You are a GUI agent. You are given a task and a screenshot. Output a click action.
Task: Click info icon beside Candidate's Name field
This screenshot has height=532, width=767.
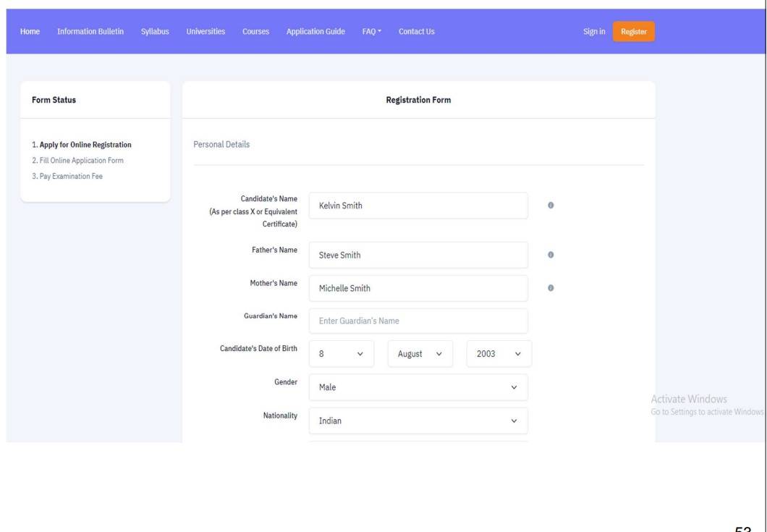550,206
